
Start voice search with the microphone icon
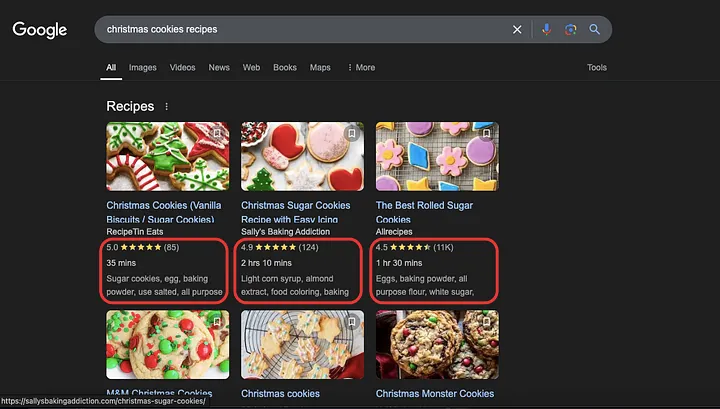coord(546,29)
